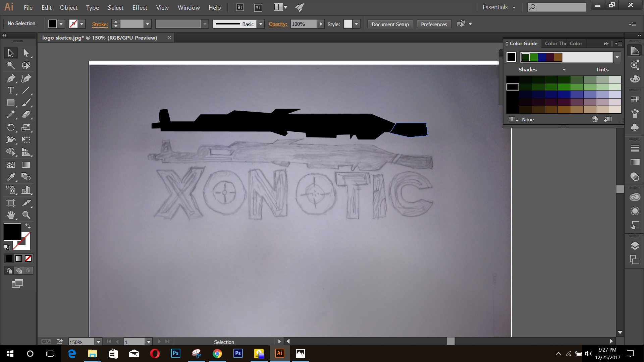Viewport: 644px width, 362px height.
Task: Enable Draw Normal mode
Action: (x=9, y=270)
